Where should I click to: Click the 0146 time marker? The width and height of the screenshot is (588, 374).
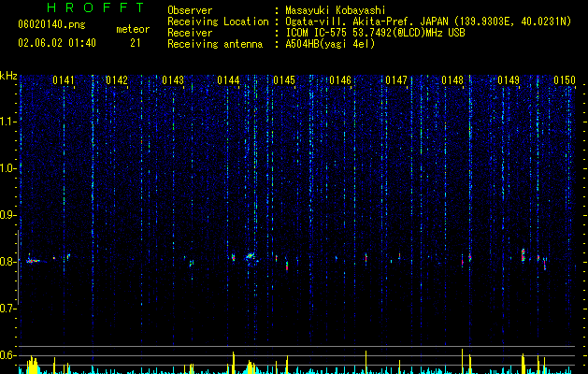click(x=340, y=80)
